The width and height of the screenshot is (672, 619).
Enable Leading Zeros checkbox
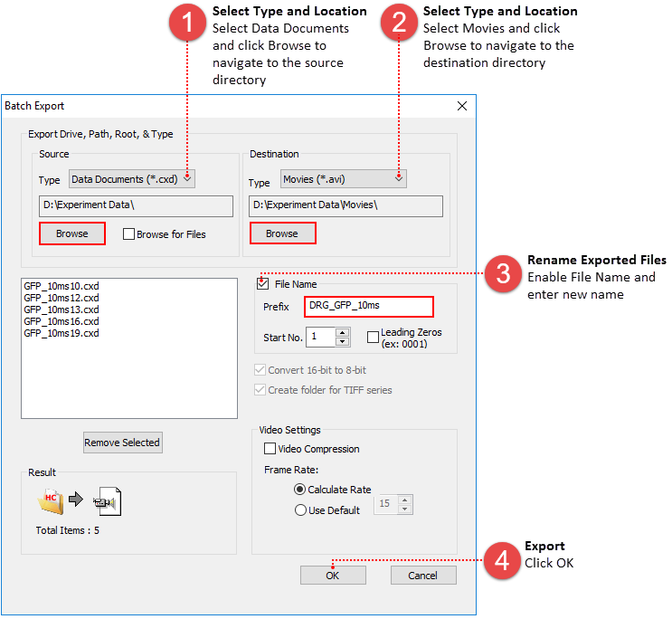click(373, 337)
